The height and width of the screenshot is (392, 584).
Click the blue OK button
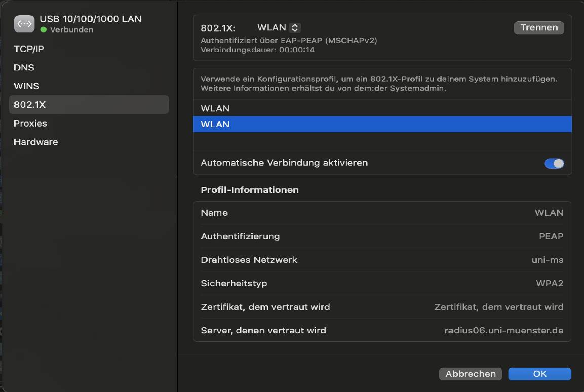539,374
